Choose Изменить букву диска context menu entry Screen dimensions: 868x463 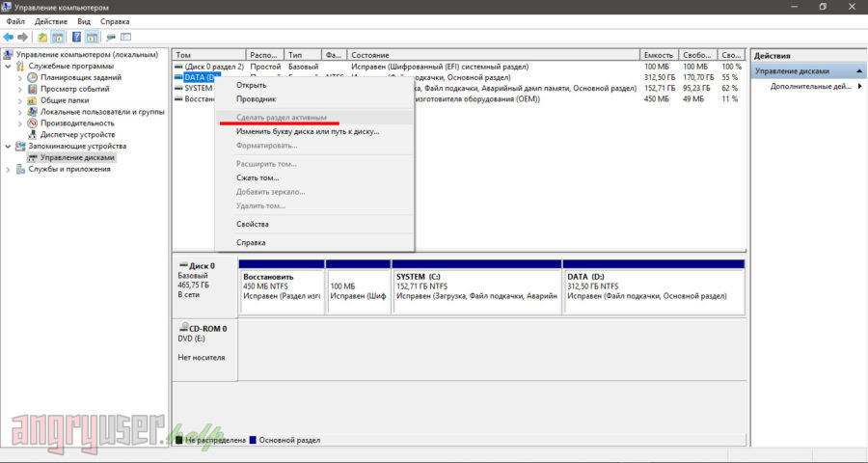tap(307, 131)
